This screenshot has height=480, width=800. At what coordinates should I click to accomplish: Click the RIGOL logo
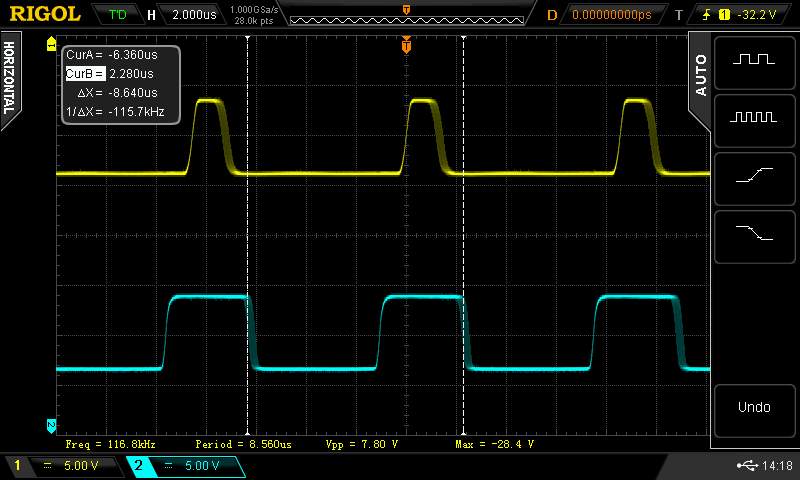click(x=44, y=14)
